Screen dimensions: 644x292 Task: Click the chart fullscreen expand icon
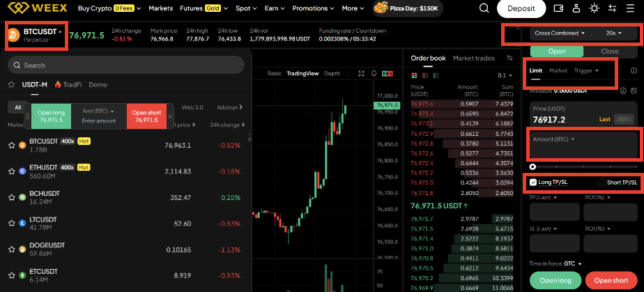click(362, 73)
